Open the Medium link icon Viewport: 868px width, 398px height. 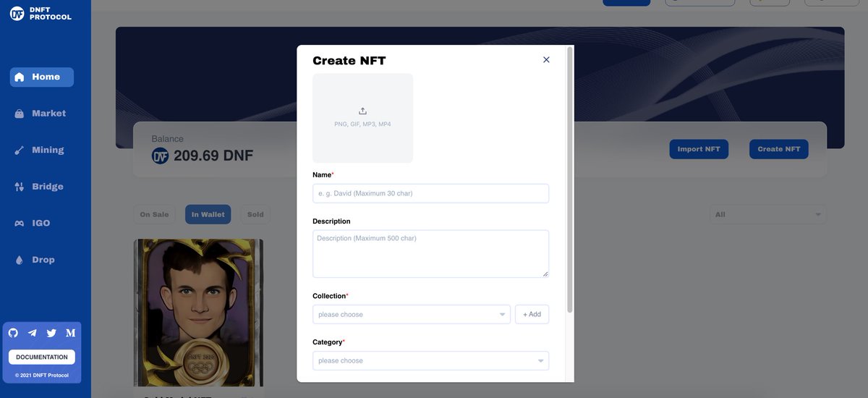pos(70,333)
